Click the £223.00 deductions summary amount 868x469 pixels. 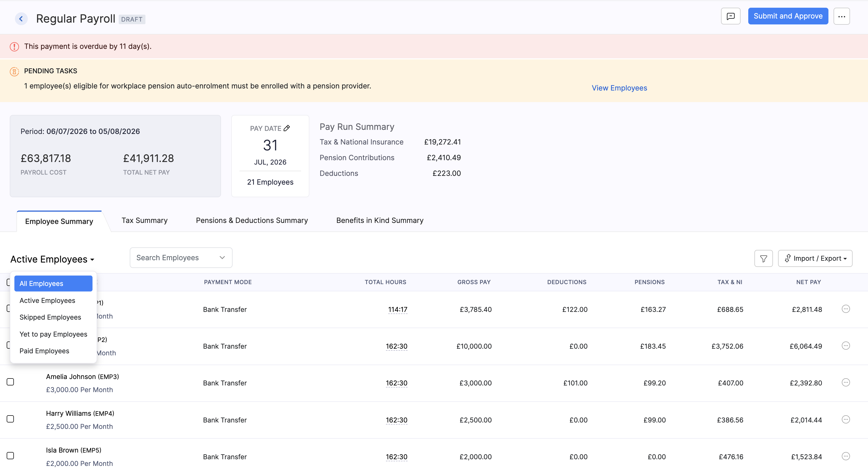[x=447, y=173]
